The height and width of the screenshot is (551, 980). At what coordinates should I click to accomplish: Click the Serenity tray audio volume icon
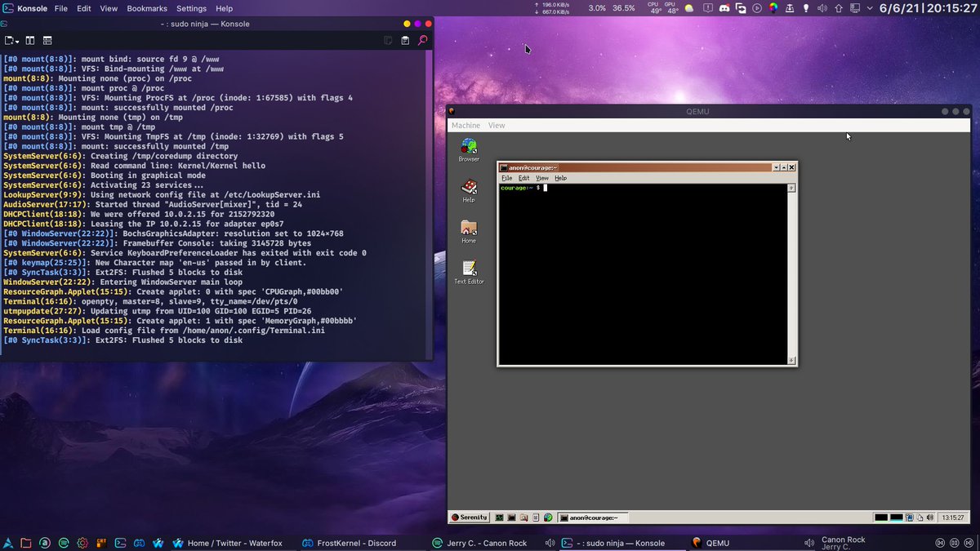(929, 518)
